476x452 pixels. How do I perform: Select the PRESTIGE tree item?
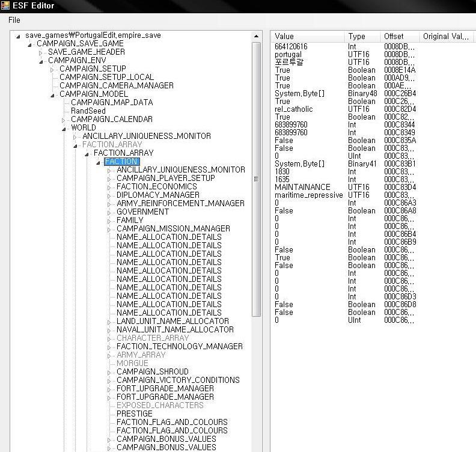pyautogui.click(x=134, y=414)
